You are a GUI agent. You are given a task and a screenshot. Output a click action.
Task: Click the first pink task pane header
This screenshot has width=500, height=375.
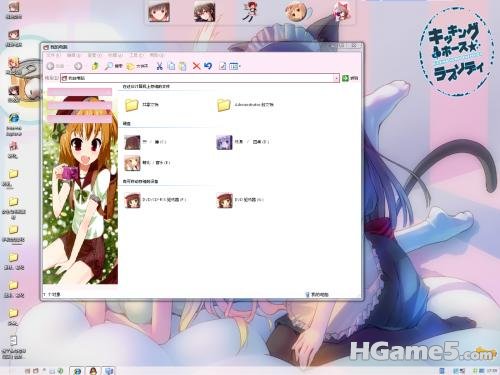pos(79,92)
